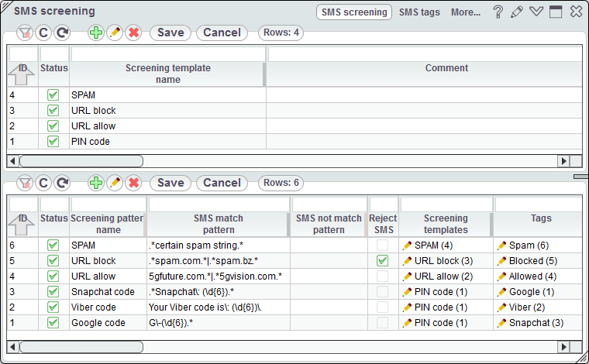Toggle status checkbox for Snapchat code pattern

coord(53,291)
